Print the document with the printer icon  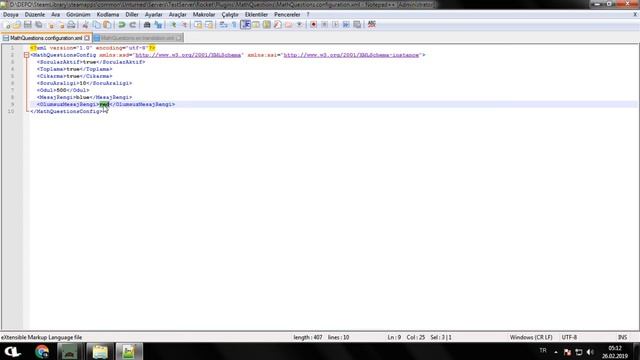pyautogui.click(x=71, y=25)
